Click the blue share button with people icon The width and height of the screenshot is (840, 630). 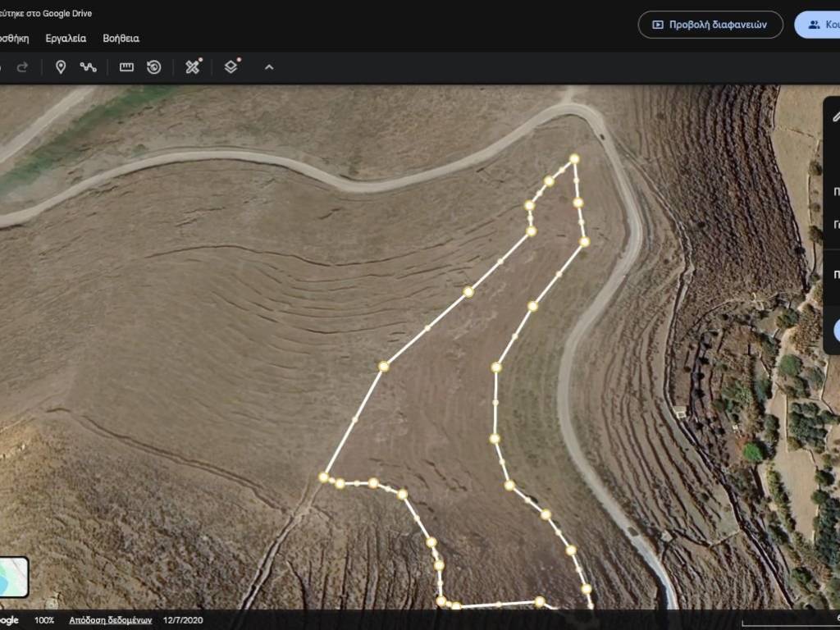tap(819, 25)
